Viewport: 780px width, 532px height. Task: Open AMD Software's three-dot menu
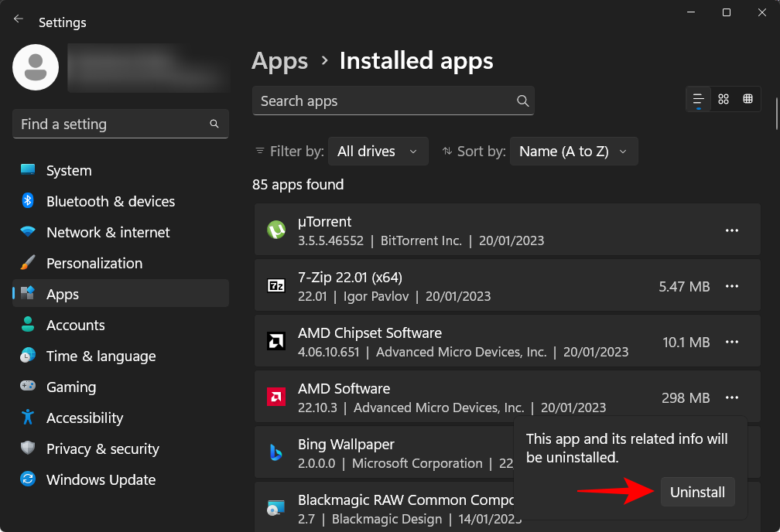point(732,397)
